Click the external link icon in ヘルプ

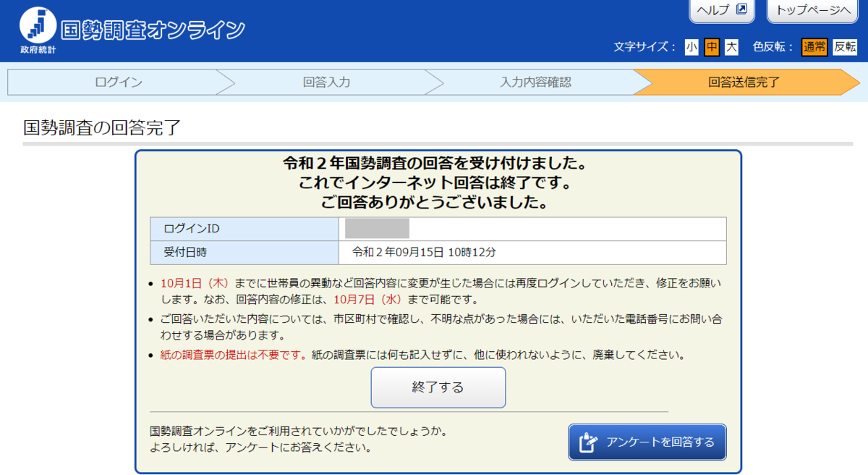pos(741,9)
